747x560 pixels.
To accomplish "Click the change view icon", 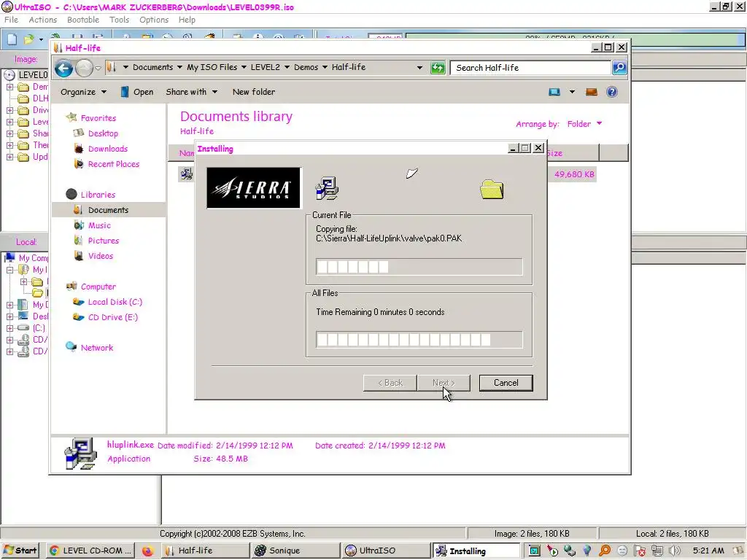I will (554, 92).
